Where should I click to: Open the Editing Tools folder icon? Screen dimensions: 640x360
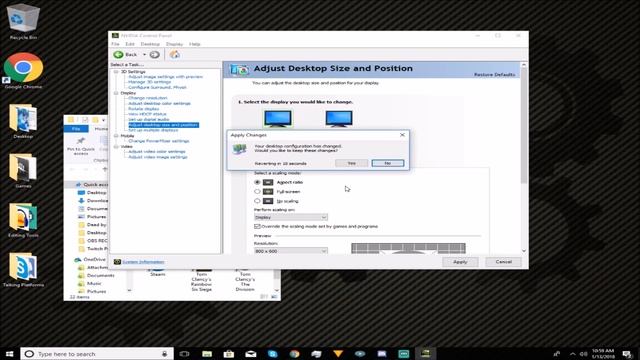(x=23, y=220)
